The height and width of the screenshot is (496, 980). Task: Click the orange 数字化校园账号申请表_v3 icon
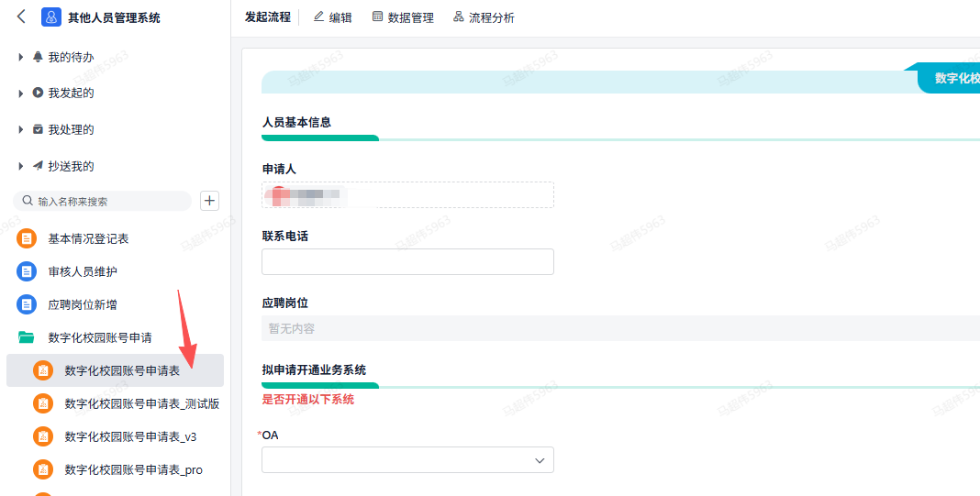[x=43, y=437]
